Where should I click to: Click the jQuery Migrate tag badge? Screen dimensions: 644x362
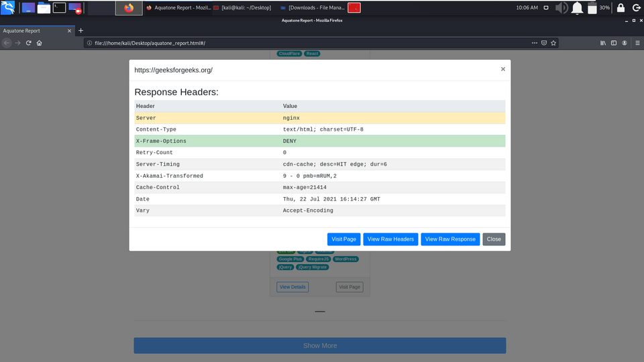312,267
